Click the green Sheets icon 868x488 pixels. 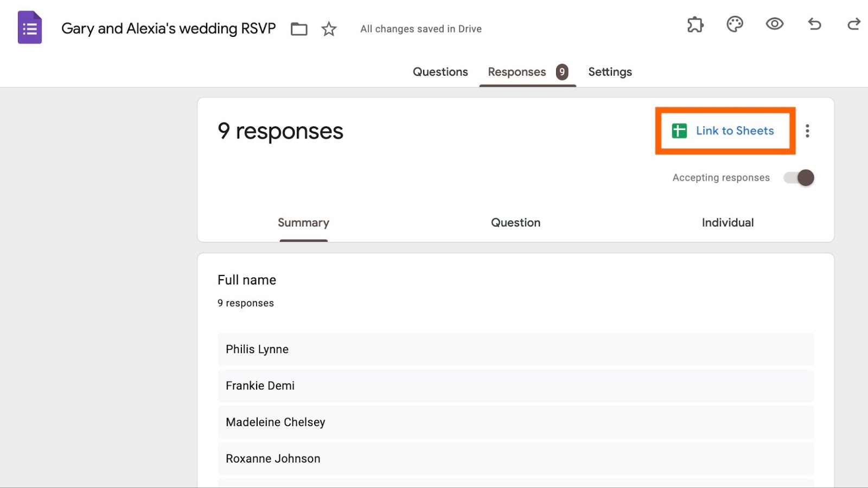[679, 131]
